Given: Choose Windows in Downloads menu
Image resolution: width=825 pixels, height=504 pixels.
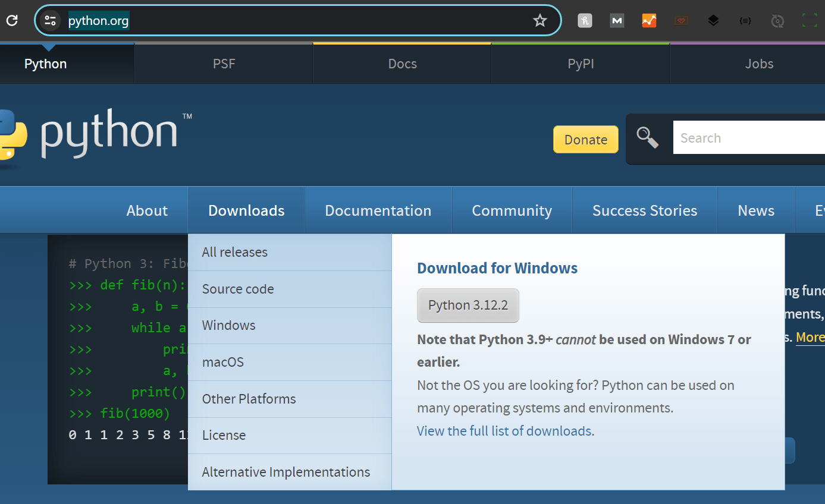Looking at the screenshot, I should coord(290,325).
